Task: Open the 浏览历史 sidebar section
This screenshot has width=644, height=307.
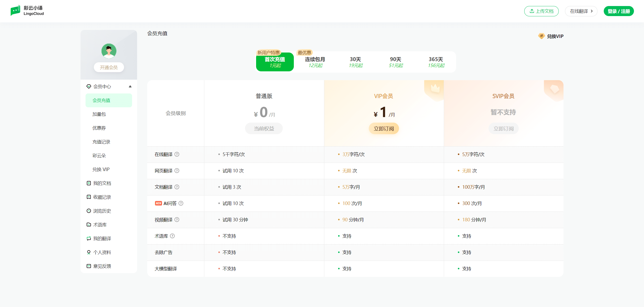Action: click(102, 211)
